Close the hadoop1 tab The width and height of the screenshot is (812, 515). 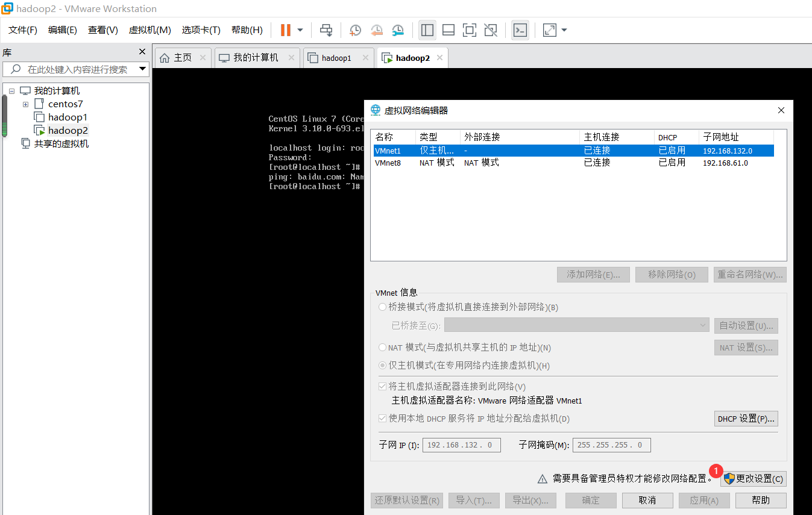tap(365, 58)
